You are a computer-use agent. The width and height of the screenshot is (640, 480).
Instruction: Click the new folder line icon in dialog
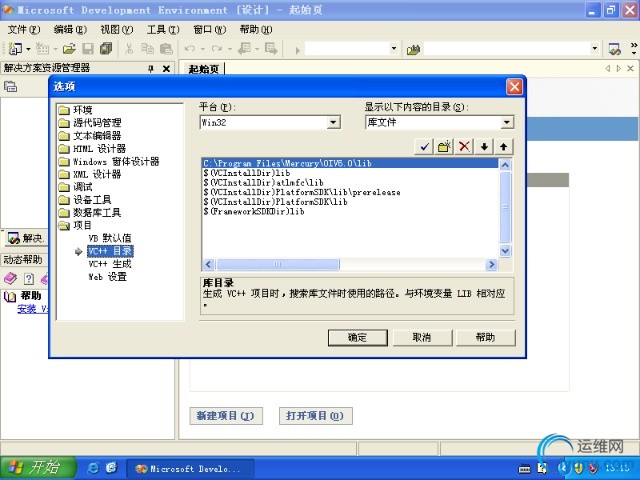pyautogui.click(x=444, y=146)
